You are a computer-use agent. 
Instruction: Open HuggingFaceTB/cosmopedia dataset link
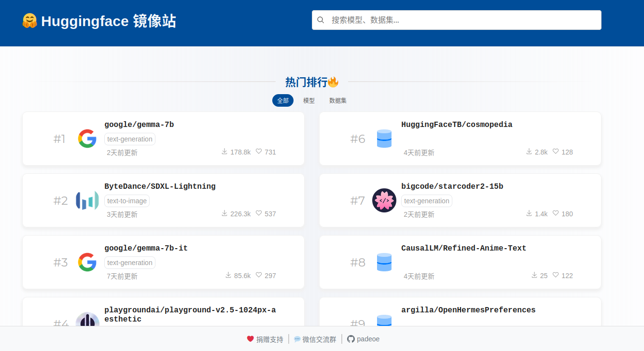(x=457, y=125)
